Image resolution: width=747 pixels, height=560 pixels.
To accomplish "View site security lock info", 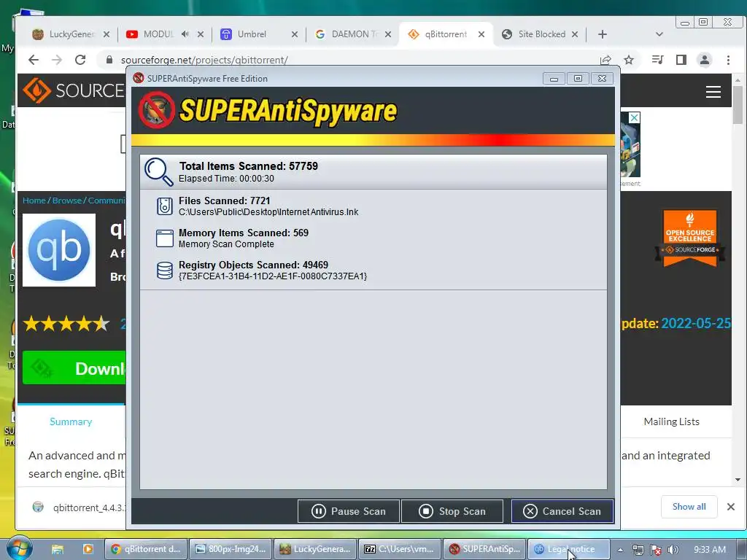I will (x=109, y=60).
